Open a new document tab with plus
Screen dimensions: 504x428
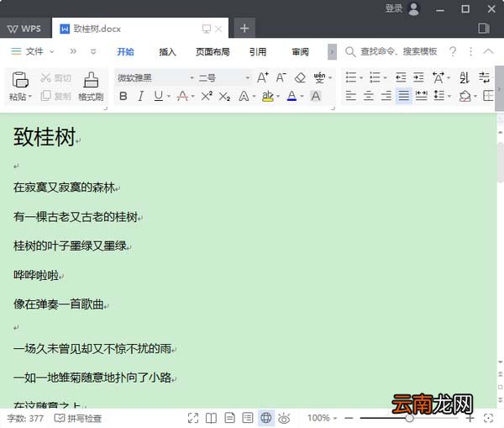click(244, 29)
